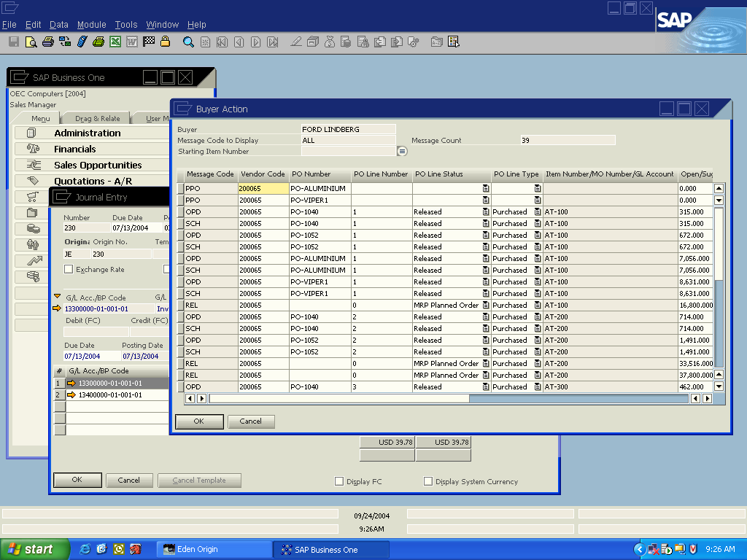747x560 pixels.
Task: Enable Display System Currency checkbox
Action: pyautogui.click(x=428, y=481)
